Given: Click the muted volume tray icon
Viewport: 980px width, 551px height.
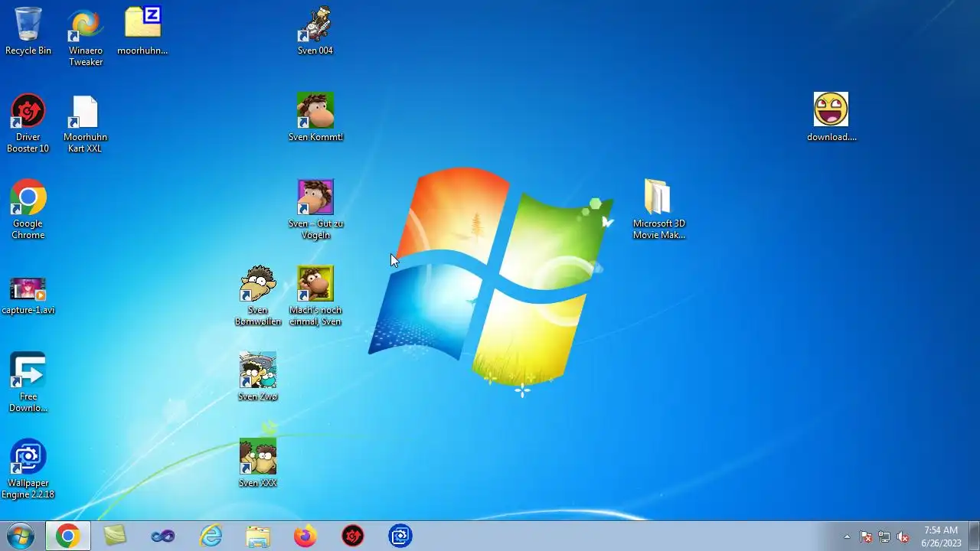Looking at the screenshot, I should pyautogui.click(x=903, y=536).
